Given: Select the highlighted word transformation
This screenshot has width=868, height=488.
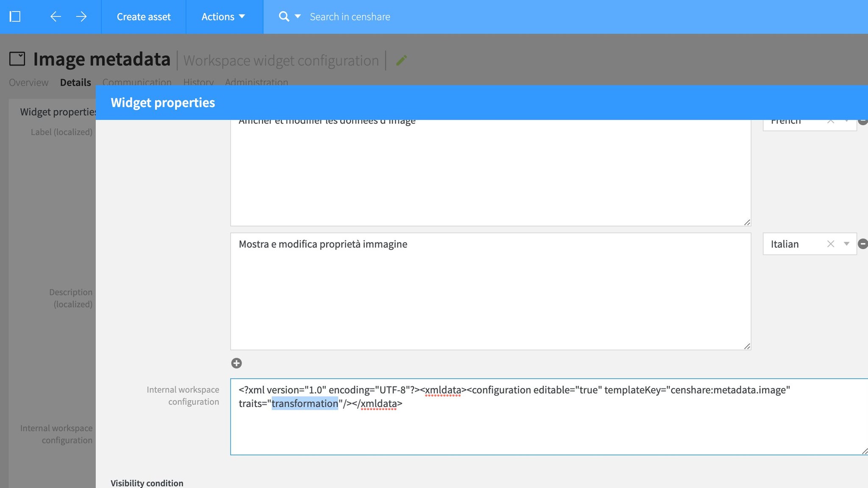Looking at the screenshot, I should [304, 403].
